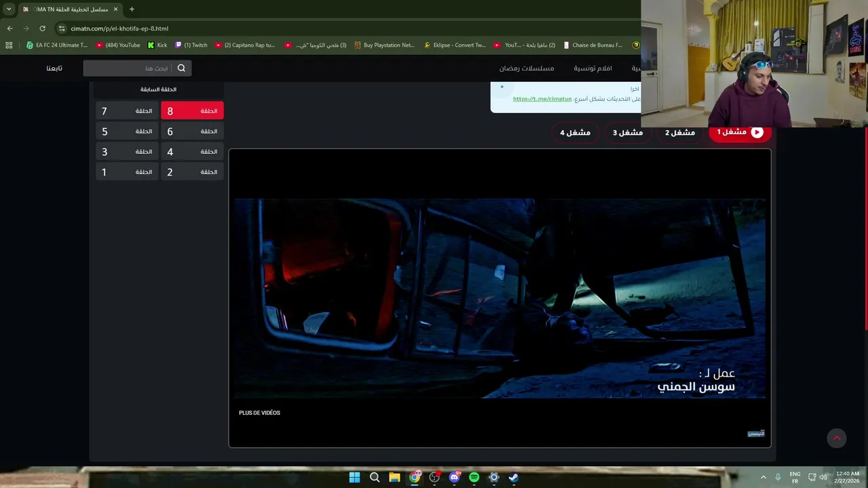Click the play icon in مشغل 1
Image resolution: width=868 pixels, height=488 pixels.
(757, 132)
